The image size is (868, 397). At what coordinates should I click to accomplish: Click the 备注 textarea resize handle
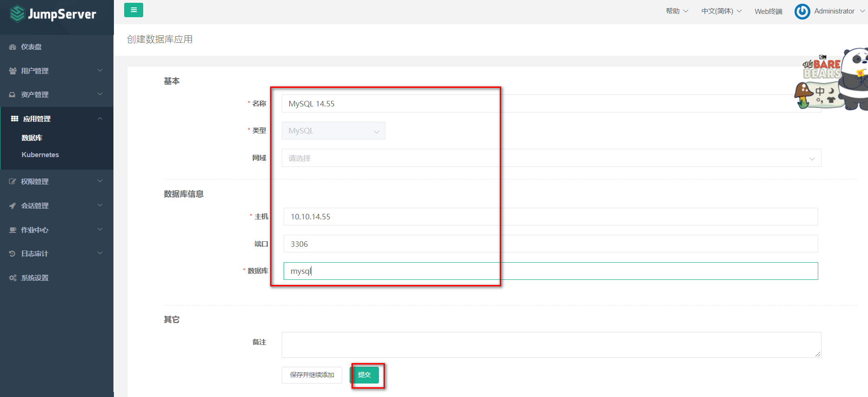[x=818, y=354]
